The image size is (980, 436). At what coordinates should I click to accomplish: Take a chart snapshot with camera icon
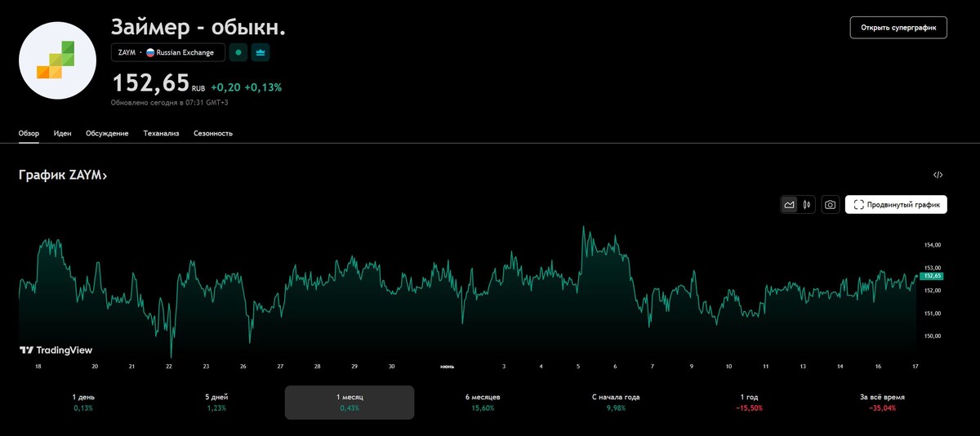830,205
